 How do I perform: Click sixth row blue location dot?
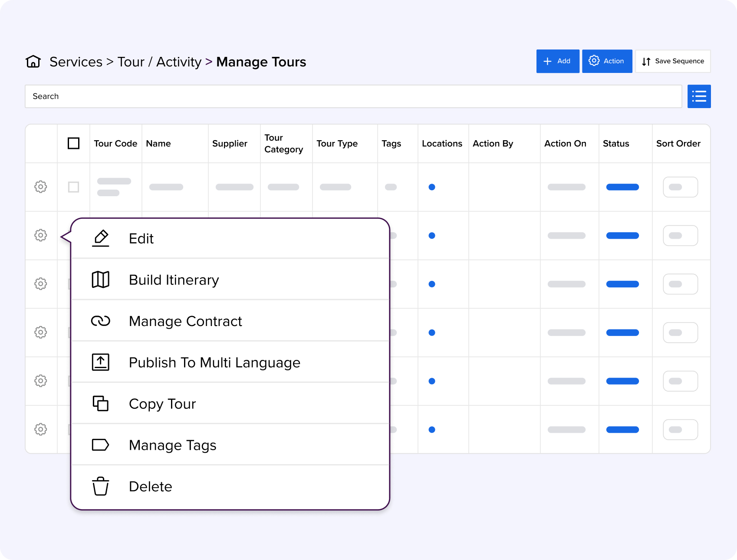(432, 430)
